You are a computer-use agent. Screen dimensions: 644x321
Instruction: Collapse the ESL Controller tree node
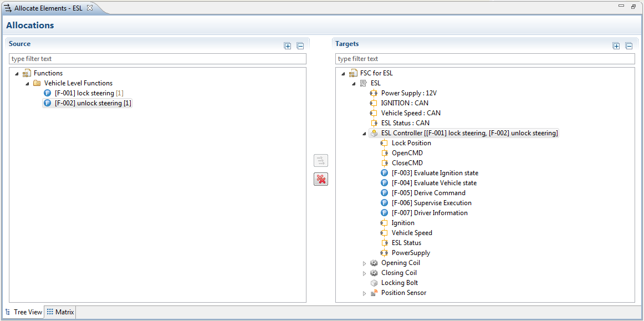(364, 134)
